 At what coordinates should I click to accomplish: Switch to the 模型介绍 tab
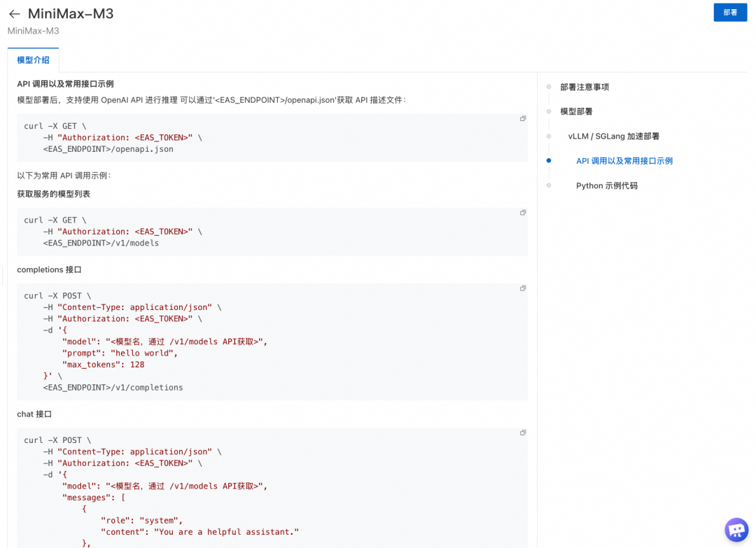pos(34,60)
